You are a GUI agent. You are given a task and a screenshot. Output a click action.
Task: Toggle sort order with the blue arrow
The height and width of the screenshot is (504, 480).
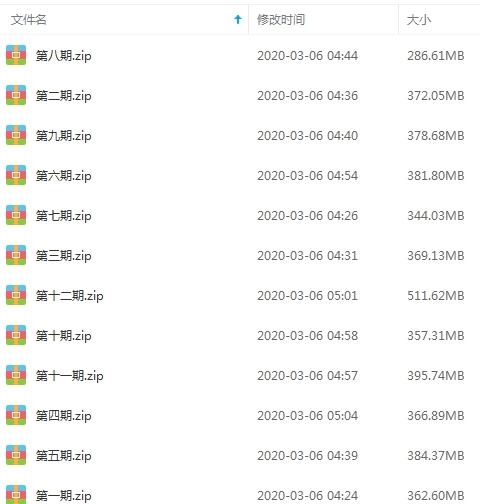tap(238, 19)
